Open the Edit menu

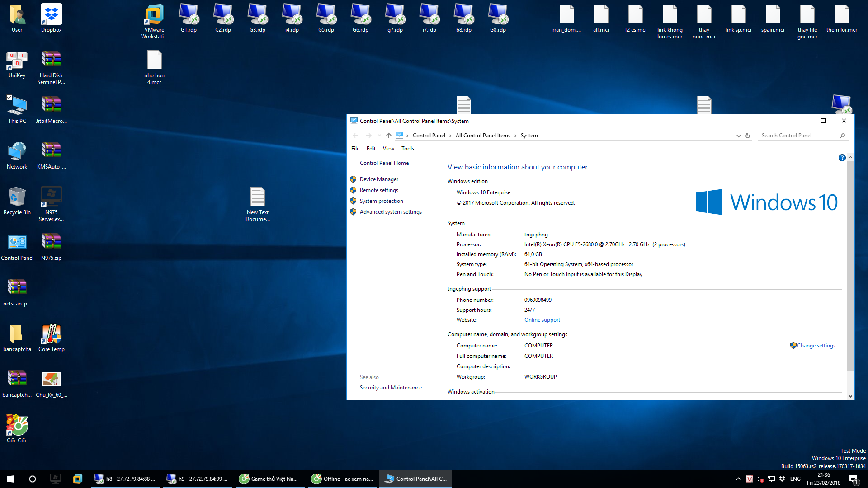tap(371, 148)
